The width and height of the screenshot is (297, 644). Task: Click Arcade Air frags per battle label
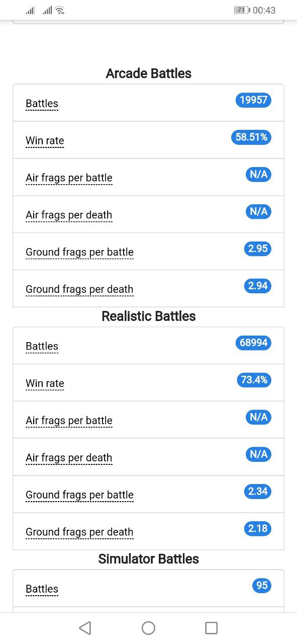(x=69, y=178)
